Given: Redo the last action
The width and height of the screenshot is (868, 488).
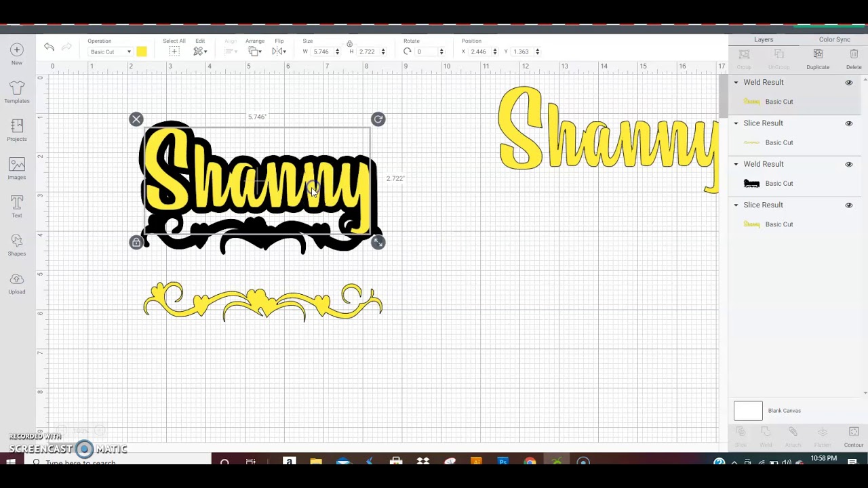Looking at the screenshot, I should [x=66, y=47].
